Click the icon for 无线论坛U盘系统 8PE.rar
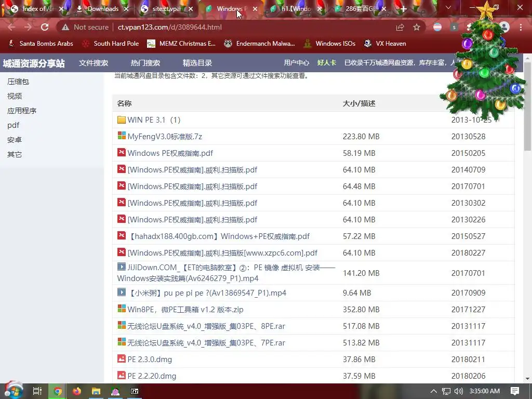The width and height of the screenshot is (532, 399). [122, 325]
